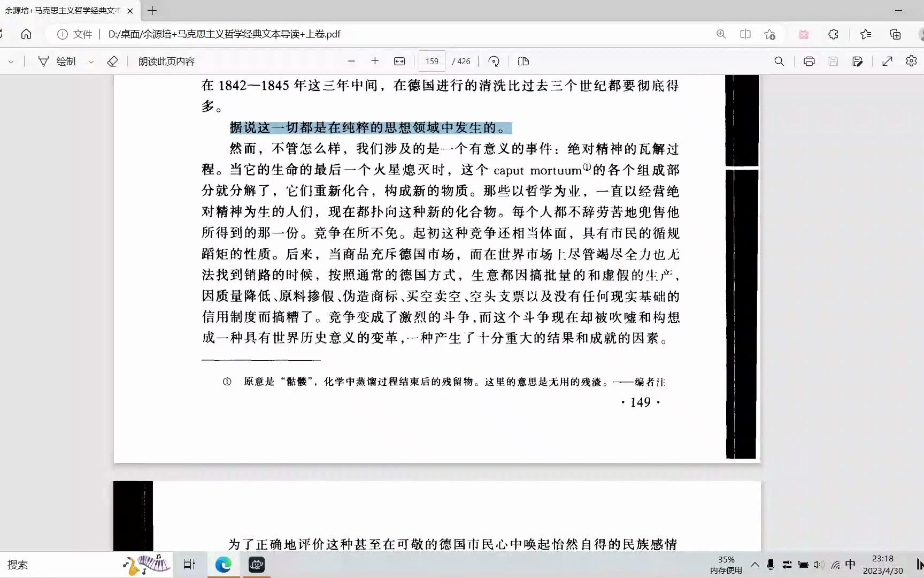Click the highlighted sentence 据说这一切都是

371,128
